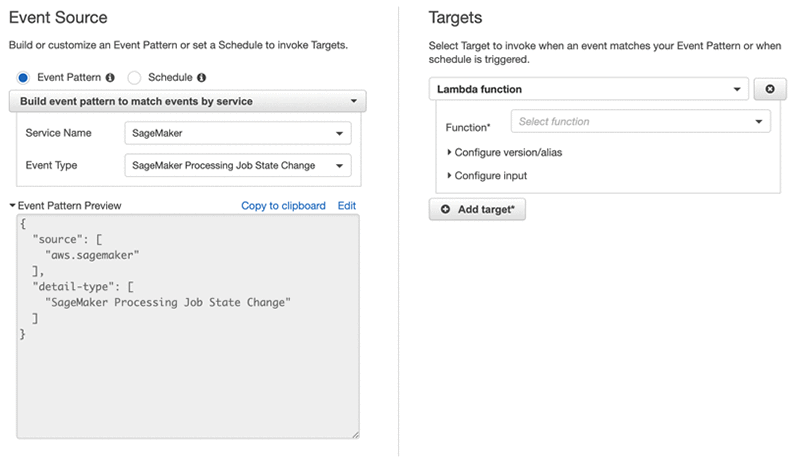Click the Copy to clipboard link
Screen dimensions: 800x475
click(283, 206)
